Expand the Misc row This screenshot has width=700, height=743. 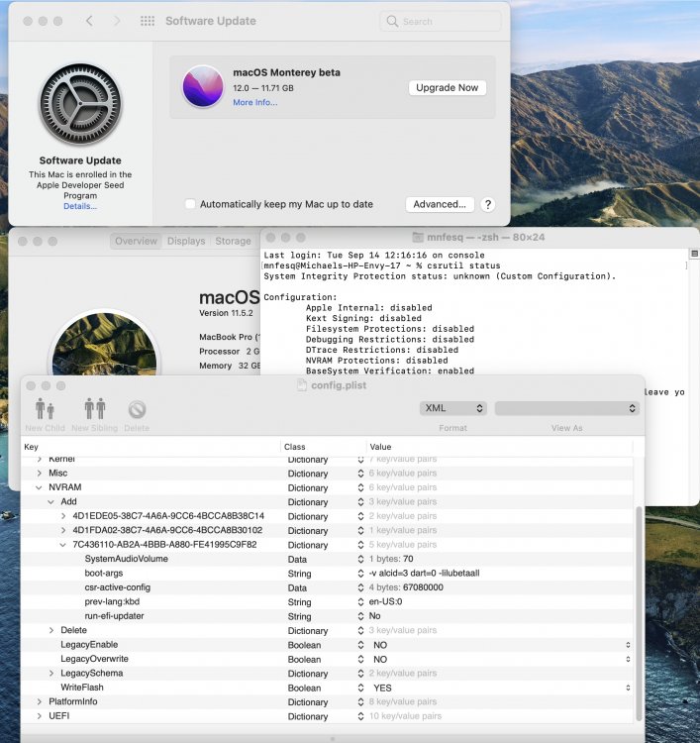click(x=40, y=473)
